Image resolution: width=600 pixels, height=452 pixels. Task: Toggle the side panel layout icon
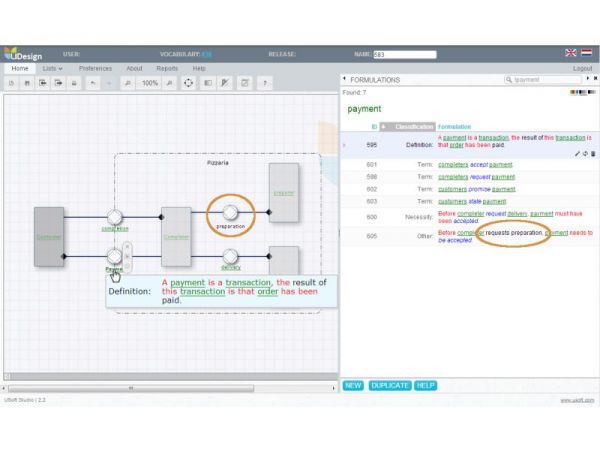tap(208, 83)
